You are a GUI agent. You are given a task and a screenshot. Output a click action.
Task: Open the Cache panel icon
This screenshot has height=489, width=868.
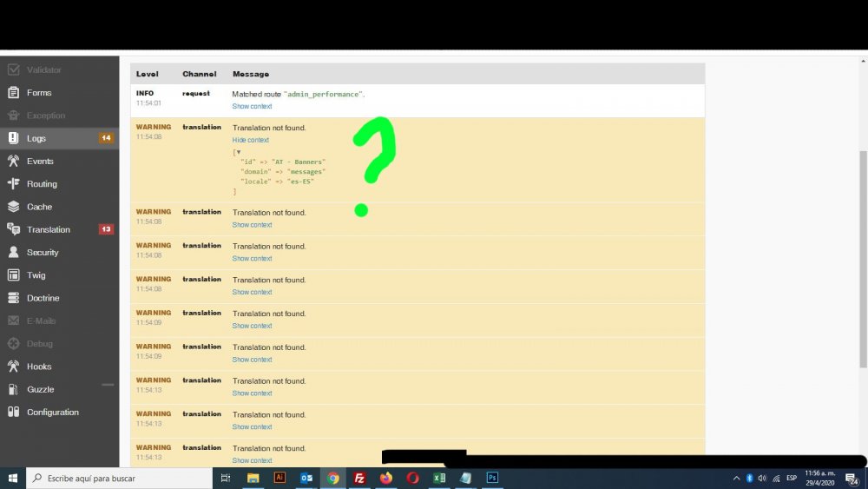[13, 207]
